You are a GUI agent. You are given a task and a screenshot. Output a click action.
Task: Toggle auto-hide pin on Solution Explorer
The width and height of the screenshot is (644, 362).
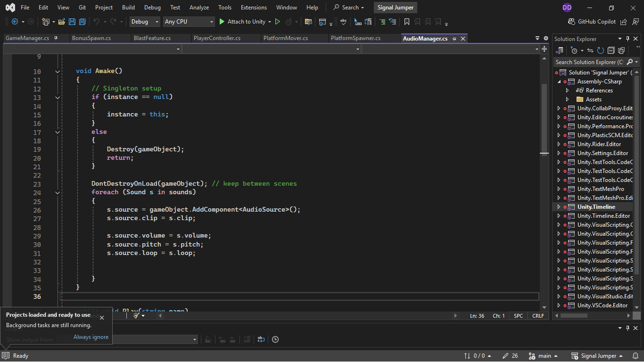pyautogui.click(x=627, y=39)
